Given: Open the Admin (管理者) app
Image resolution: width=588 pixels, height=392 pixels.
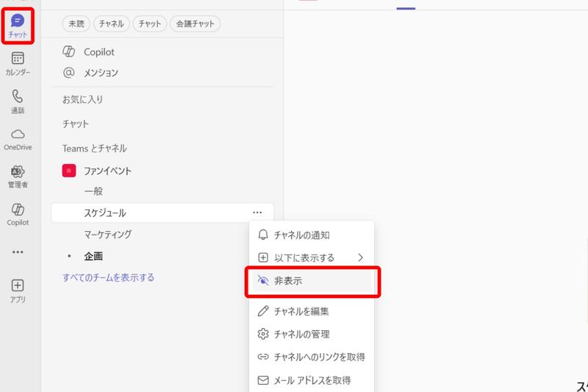Looking at the screenshot, I should (18, 177).
